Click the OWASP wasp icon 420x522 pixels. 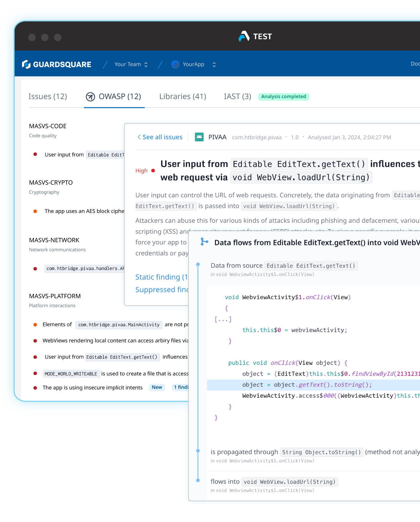(90, 97)
